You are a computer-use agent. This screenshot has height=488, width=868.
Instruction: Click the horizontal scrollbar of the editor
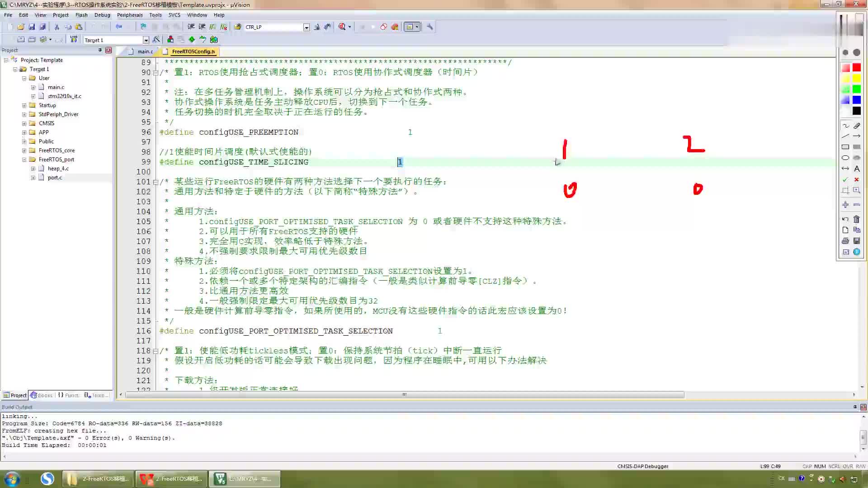[x=404, y=395]
